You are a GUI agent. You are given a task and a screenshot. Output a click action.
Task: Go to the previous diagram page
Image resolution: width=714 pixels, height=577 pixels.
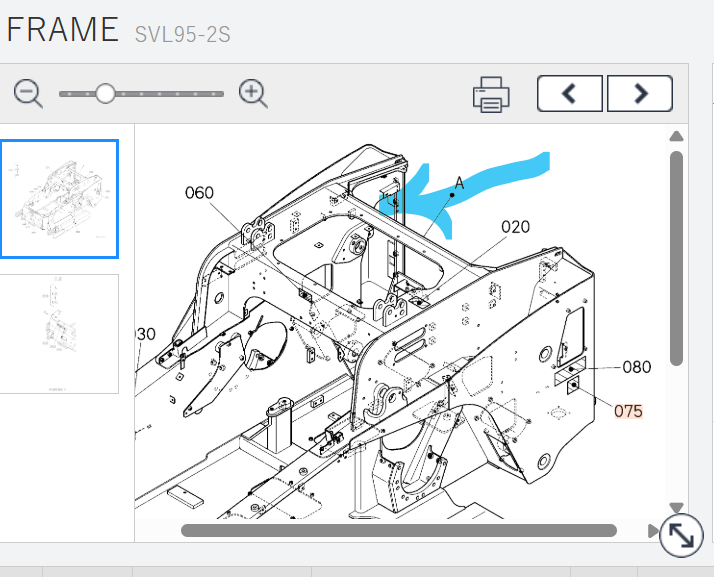[x=570, y=94]
